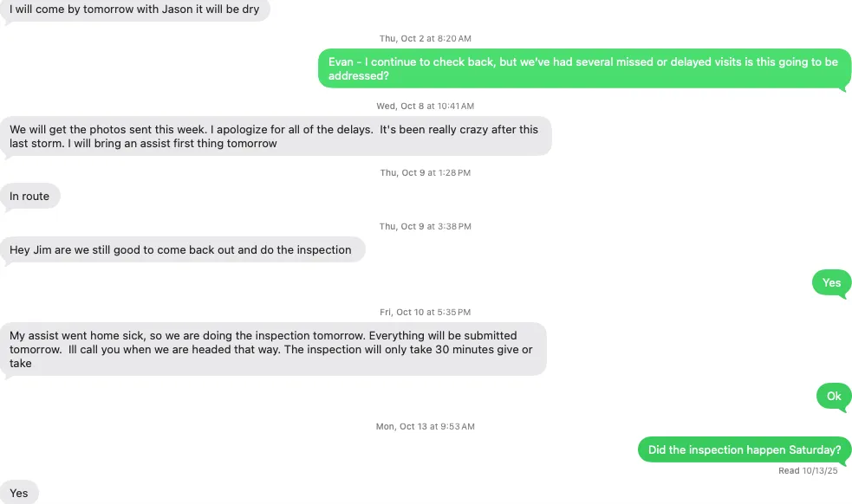Screen dimensions: 852x504
Task: Select the green 'Ok' reply bubble
Action: (x=833, y=396)
